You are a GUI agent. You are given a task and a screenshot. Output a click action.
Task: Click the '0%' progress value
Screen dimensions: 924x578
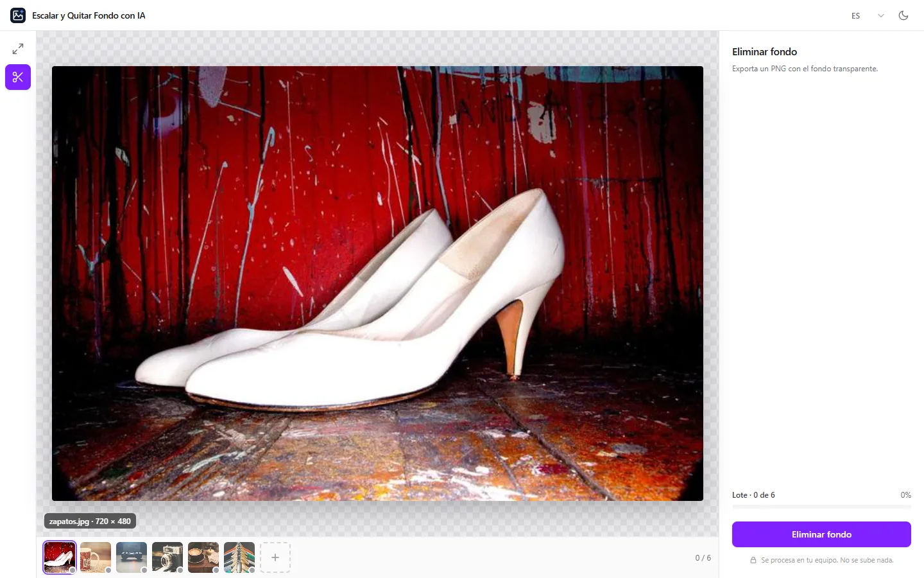(x=905, y=495)
